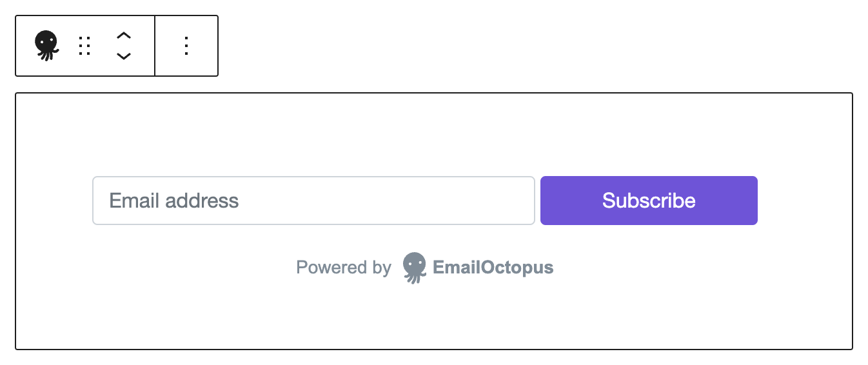Move block up with the up chevron
The image size is (868, 365).
pos(123,35)
